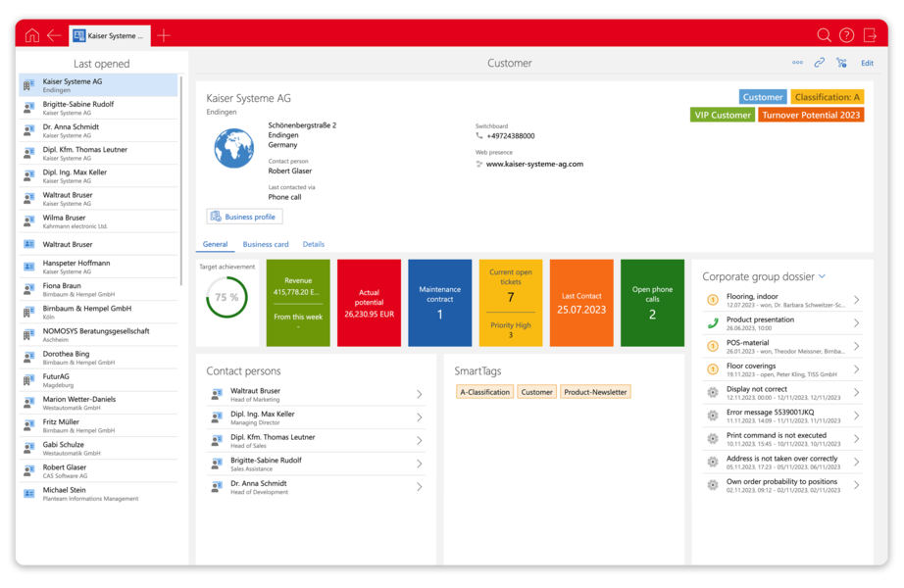Open Address is not taken over correctly entry
The width and height of the screenshot is (904, 588).
783,463
